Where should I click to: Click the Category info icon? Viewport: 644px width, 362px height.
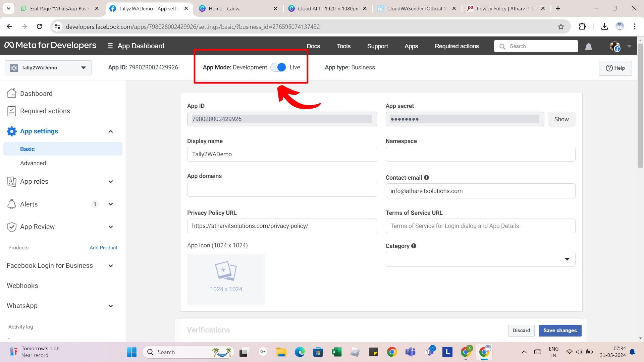[x=414, y=246]
